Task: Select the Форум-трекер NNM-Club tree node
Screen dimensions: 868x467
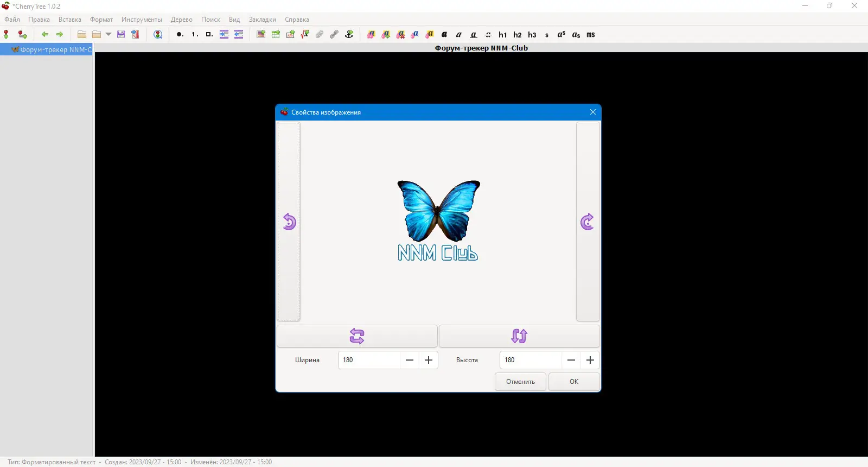Action: pyautogui.click(x=46, y=49)
